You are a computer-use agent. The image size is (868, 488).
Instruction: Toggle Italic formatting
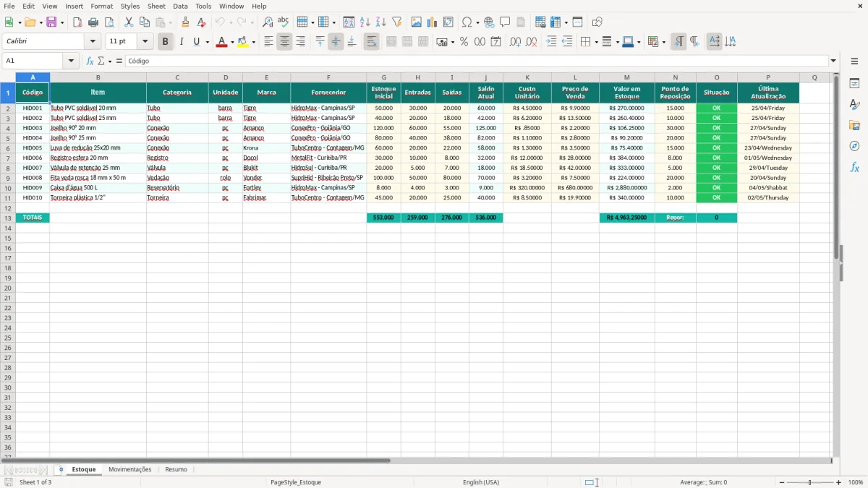[x=182, y=42]
